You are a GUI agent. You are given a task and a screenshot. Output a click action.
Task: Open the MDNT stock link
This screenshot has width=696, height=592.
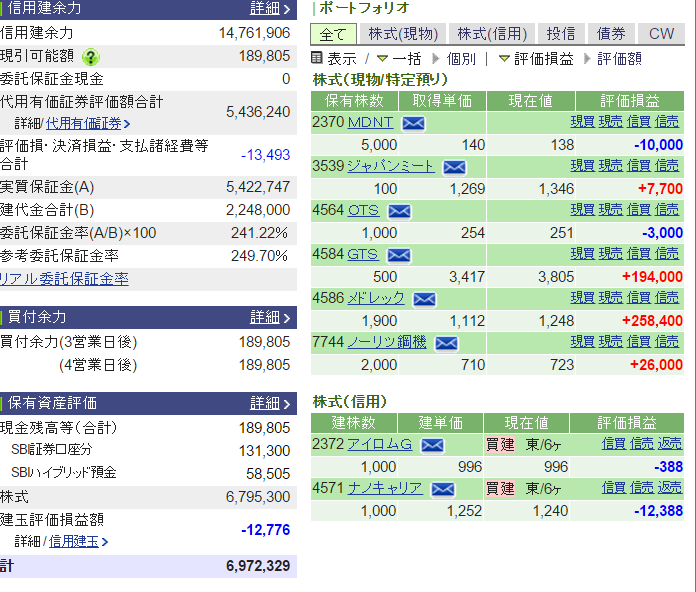coord(371,122)
